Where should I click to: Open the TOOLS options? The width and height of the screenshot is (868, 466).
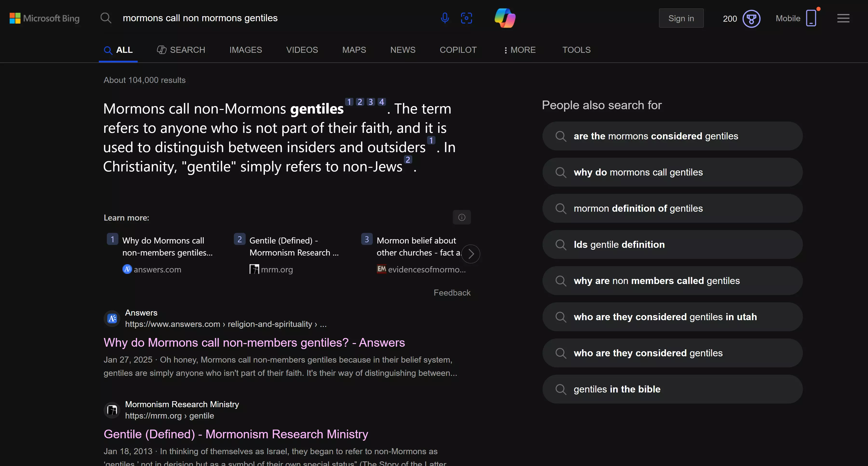coord(576,50)
